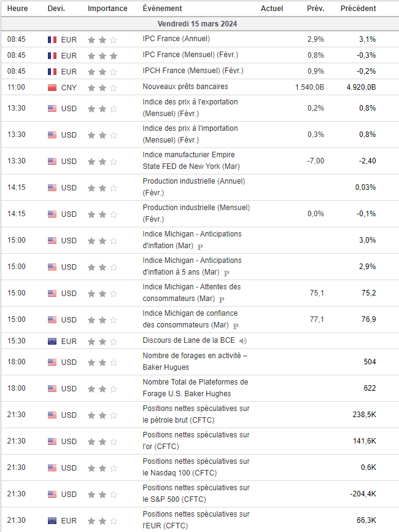
Task: Click the Précédent column header
Action: pyautogui.click(x=358, y=9)
